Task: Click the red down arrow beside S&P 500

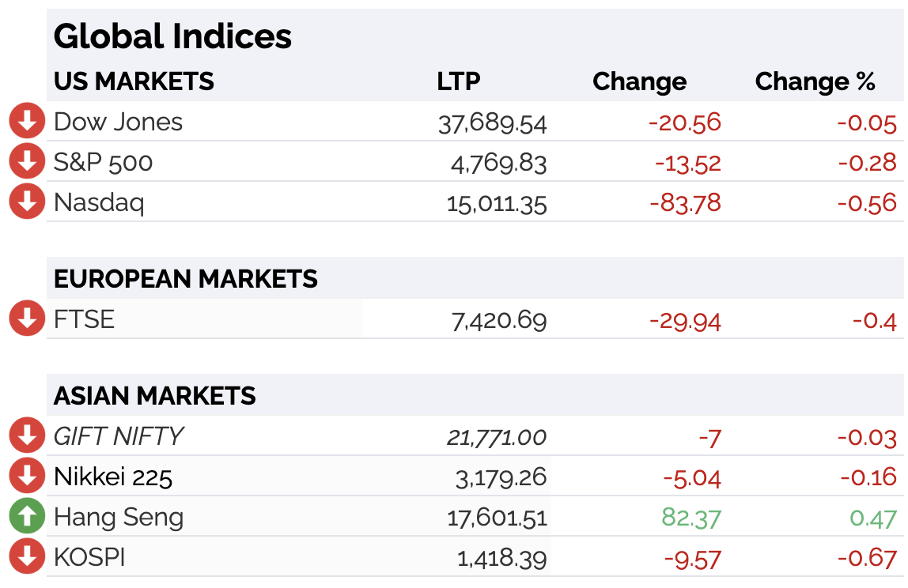Action: click(x=27, y=161)
